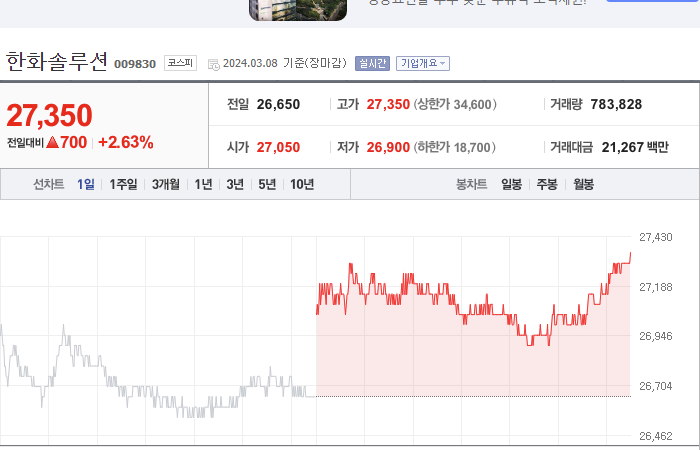This screenshot has width=700, height=450.
Task: Click upper limit 상한가 34,600
Action: point(455,104)
